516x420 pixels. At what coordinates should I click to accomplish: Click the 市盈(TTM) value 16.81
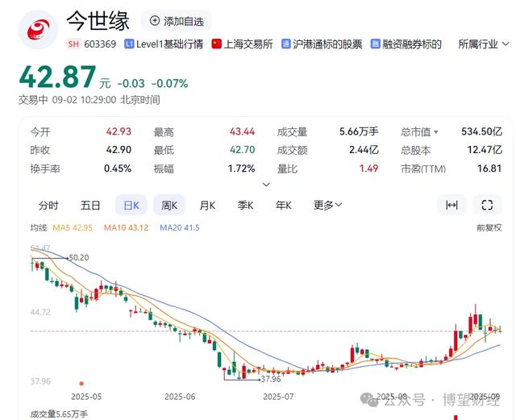point(489,168)
